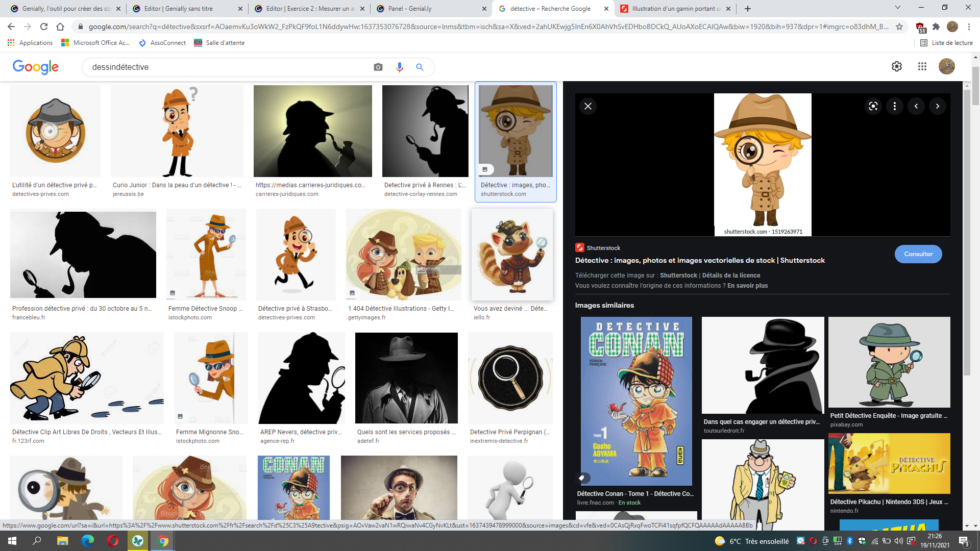Open Chrome three-dot menu
Screen dimensions: 980x551
[969, 27]
